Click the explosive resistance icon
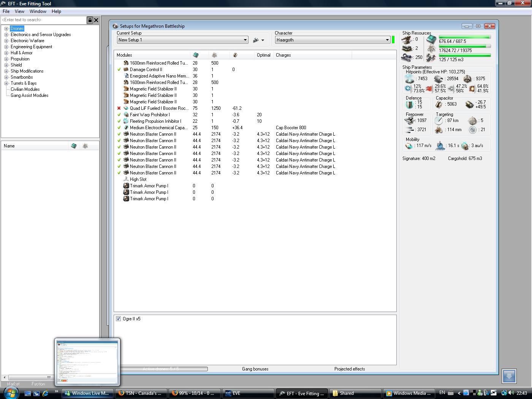Screen dimensions: 532x399 tap(472, 89)
